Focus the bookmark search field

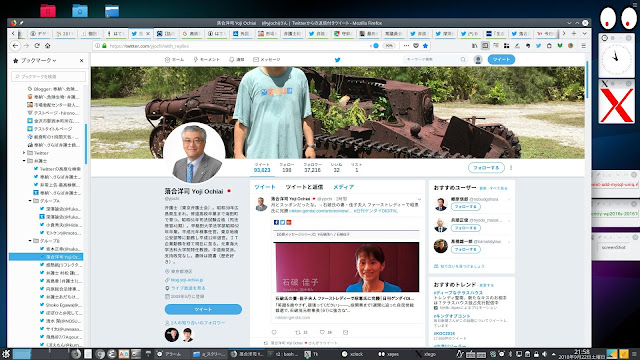pos(49,76)
